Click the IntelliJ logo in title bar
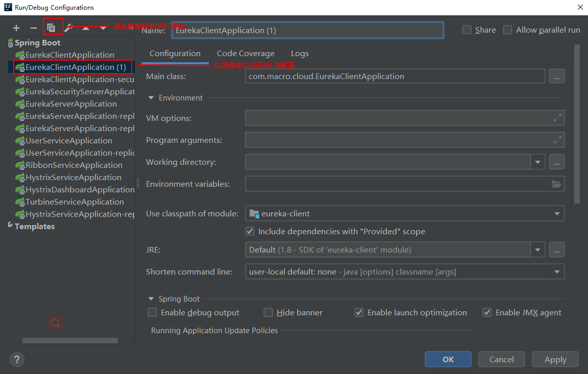The image size is (588, 374). tap(8, 7)
